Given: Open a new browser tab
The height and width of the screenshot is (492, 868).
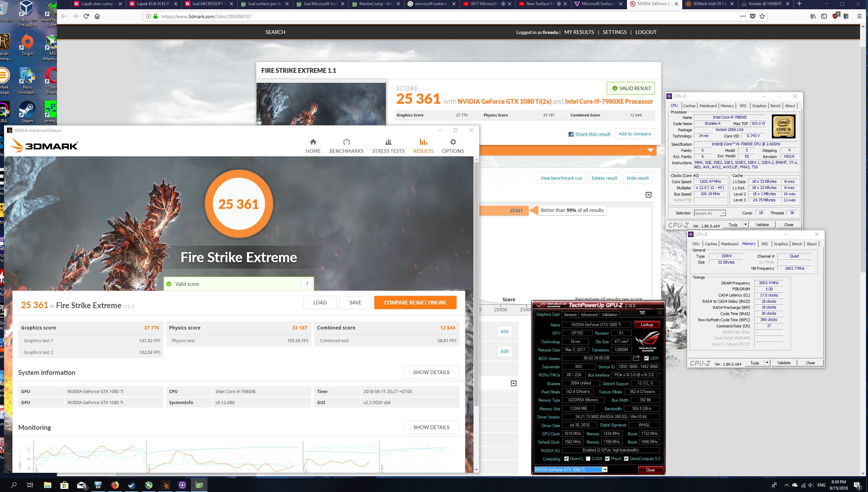Looking at the screenshot, I should tap(799, 4).
